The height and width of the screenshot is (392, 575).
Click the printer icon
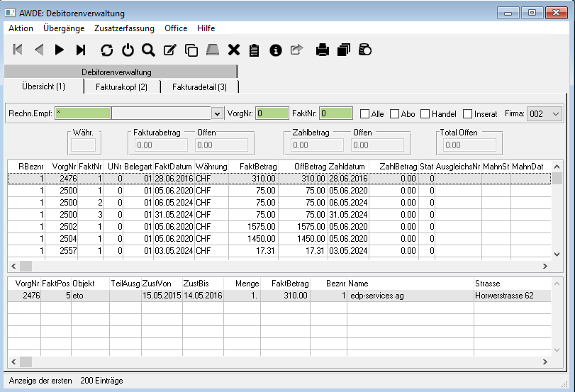[323, 50]
